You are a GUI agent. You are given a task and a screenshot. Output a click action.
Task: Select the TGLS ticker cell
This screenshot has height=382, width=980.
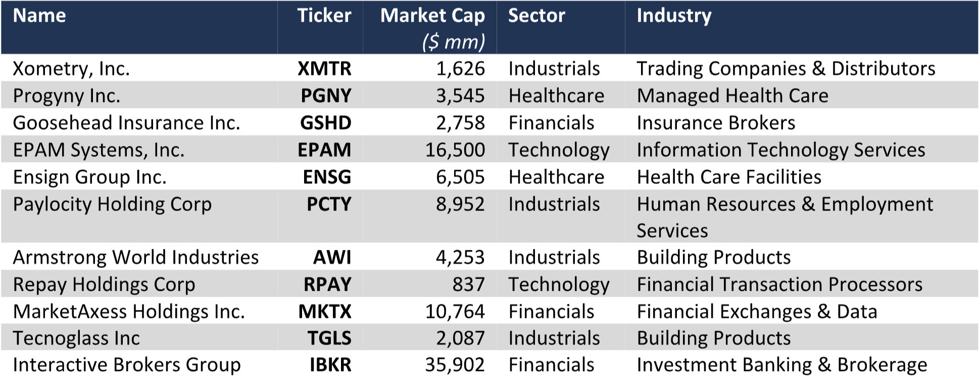(x=329, y=338)
